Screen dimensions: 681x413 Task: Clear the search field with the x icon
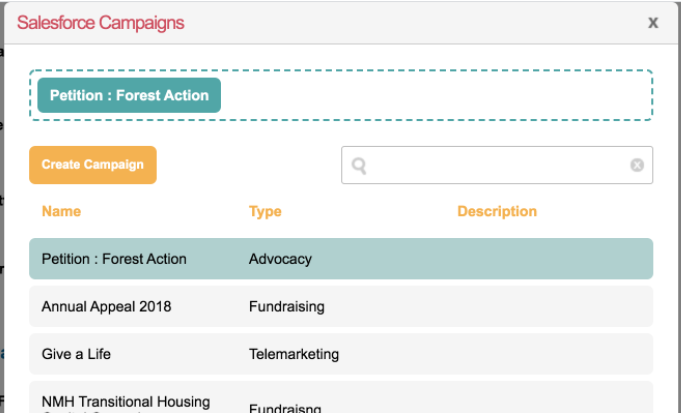(637, 165)
